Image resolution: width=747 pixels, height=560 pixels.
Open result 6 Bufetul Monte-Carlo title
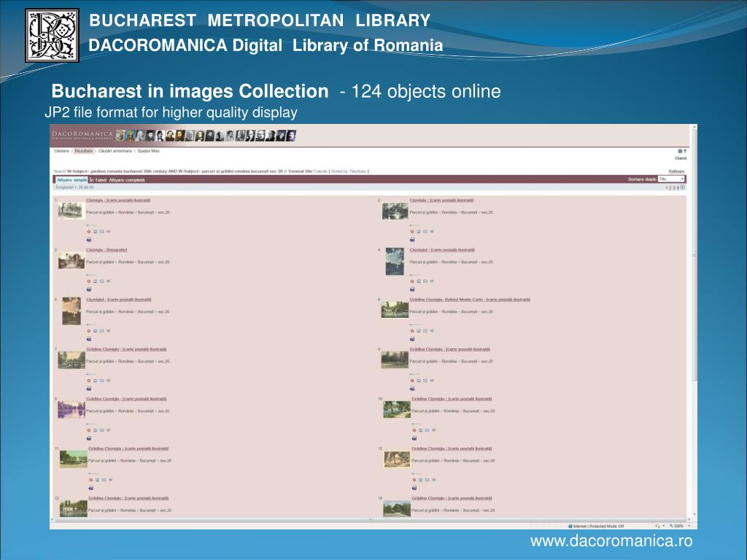(x=470, y=300)
